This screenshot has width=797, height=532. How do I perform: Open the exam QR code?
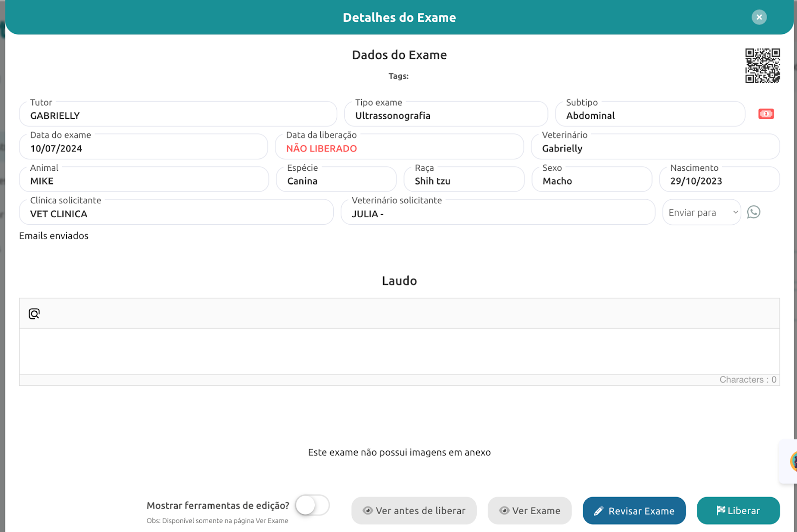click(x=762, y=66)
